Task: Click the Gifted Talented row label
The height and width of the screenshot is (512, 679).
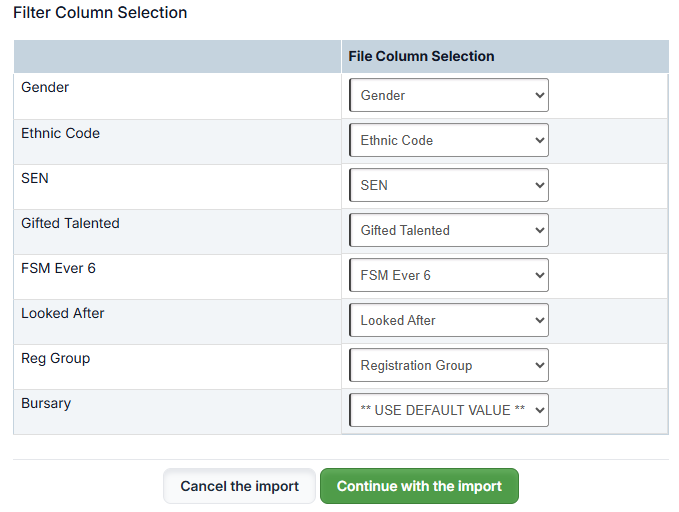Action: point(70,223)
